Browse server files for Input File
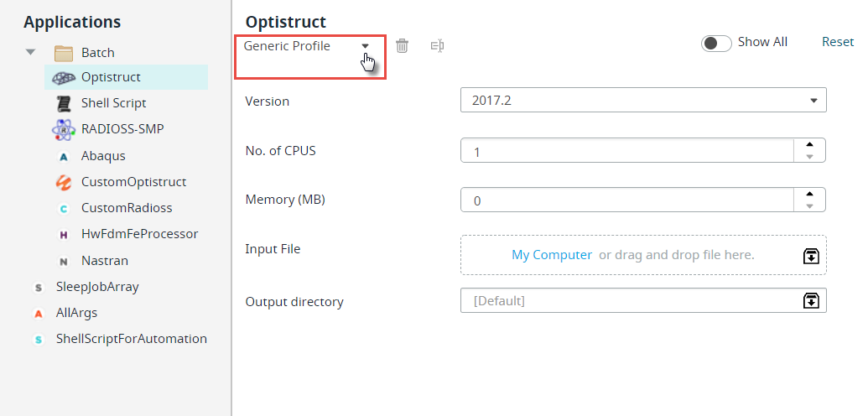Screen dimensions: 868x416 click(x=811, y=256)
